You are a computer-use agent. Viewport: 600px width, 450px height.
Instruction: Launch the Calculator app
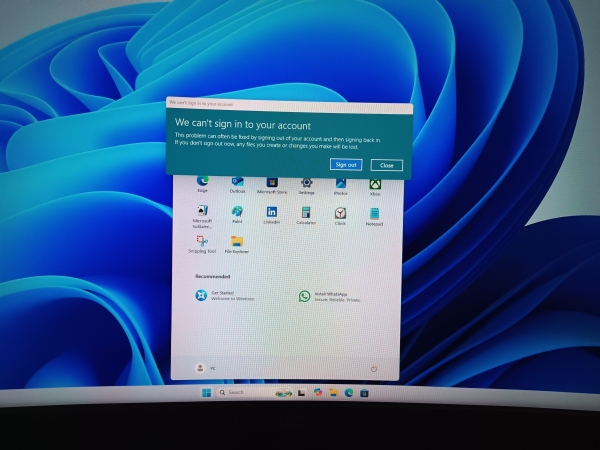(x=306, y=215)
